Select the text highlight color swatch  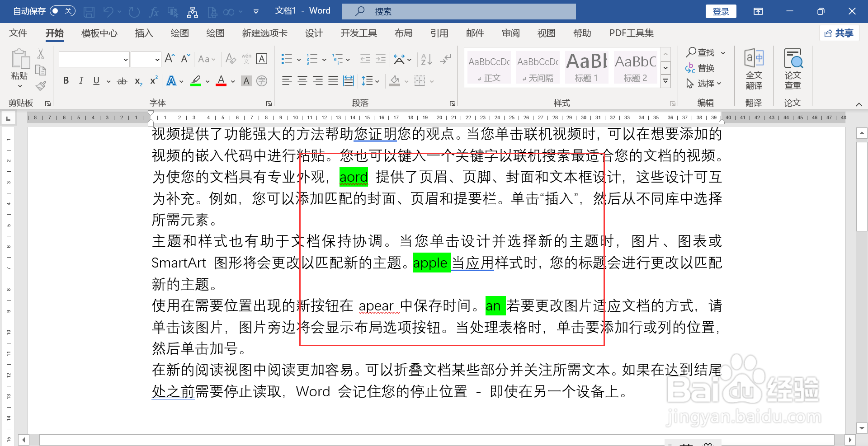click(195, 81)
